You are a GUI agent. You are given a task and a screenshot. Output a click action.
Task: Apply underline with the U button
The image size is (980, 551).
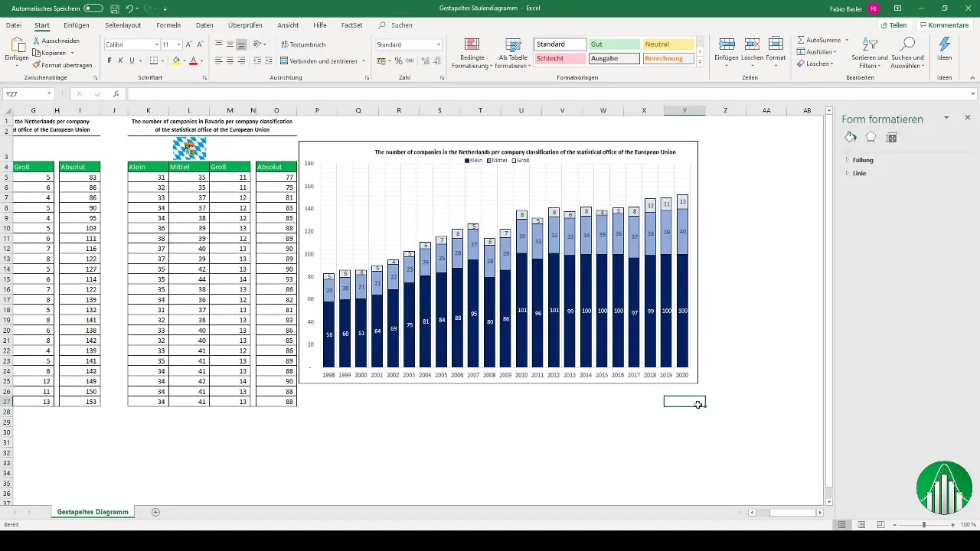pos(132,60)
